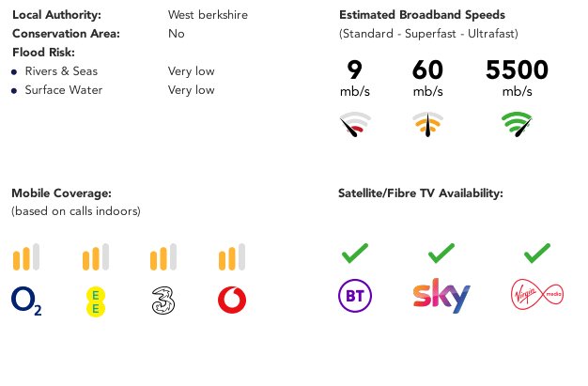Viewport: 588px width, 386px height.
Task: Click the Estimated Broadband Speeds heading
Action: 422,15
